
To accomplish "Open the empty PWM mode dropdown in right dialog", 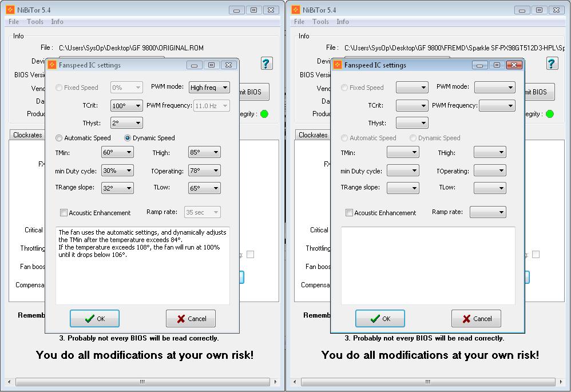I will [495, 88].
